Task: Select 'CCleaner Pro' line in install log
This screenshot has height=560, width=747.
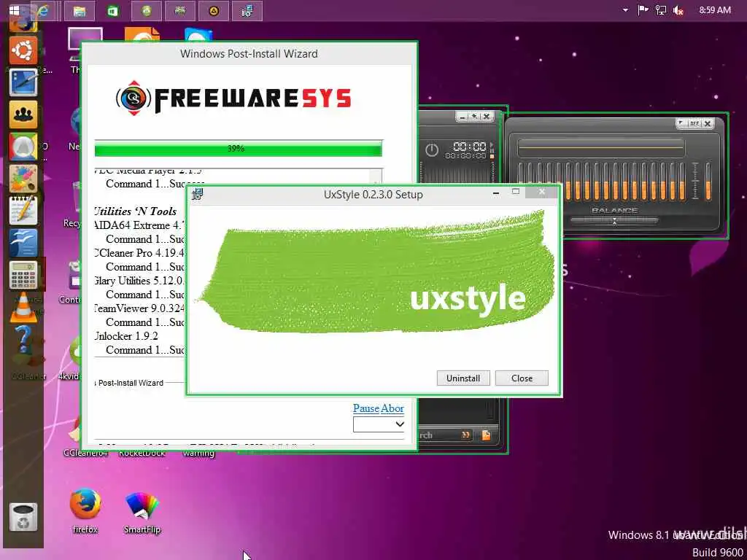Action: 139,253
